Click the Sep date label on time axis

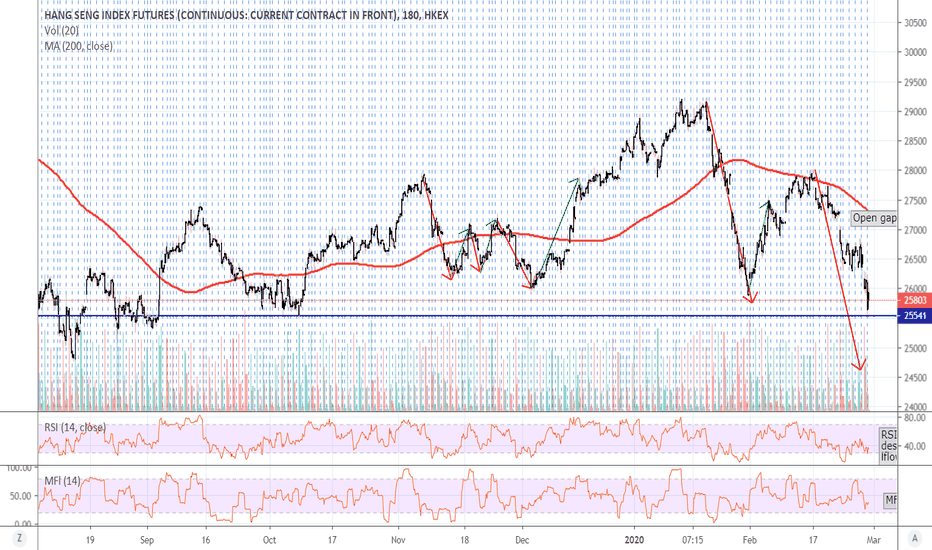tap(147, 540)
